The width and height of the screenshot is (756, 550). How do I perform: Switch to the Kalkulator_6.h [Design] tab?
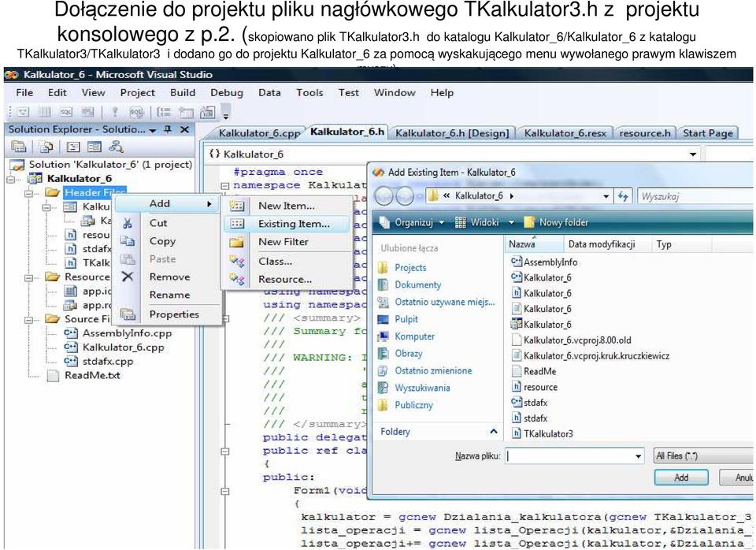pyautogui.click(x=452, y=133)
